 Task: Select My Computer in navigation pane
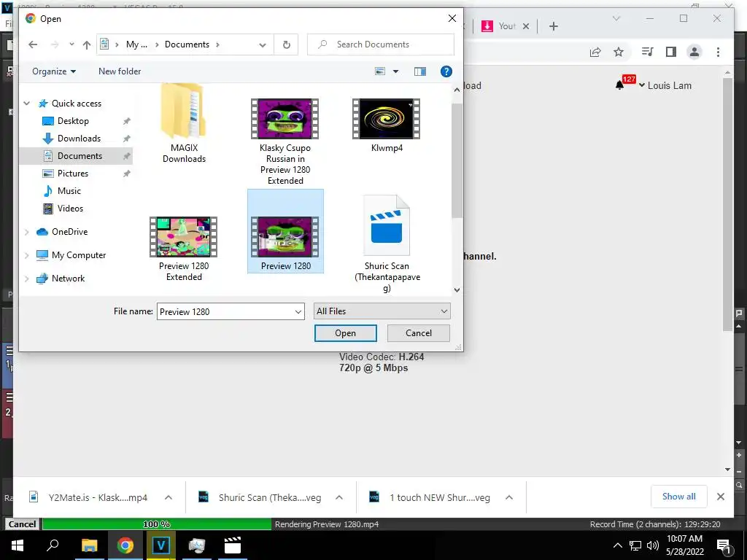point(79,255)
